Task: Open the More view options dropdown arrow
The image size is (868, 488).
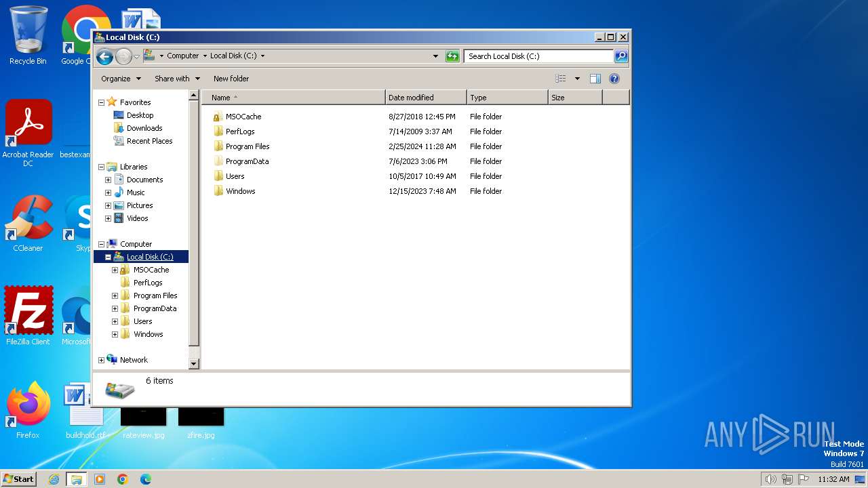Action: click(577, 79)
